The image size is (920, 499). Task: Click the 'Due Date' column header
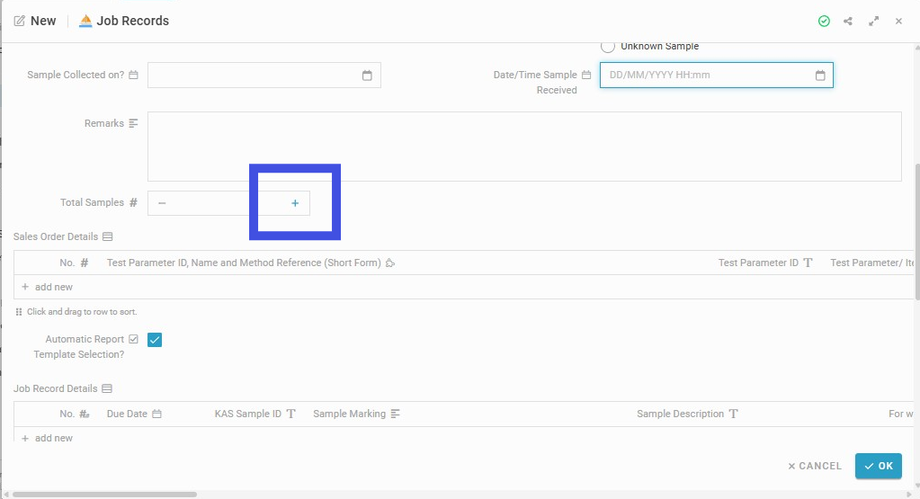pos(127,414)
